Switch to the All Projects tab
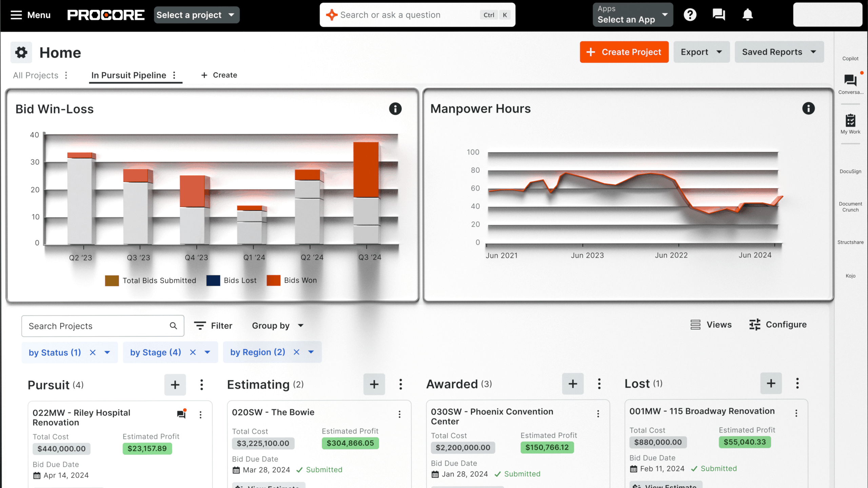Screen dimensions: 868x488 coord(36,75)
